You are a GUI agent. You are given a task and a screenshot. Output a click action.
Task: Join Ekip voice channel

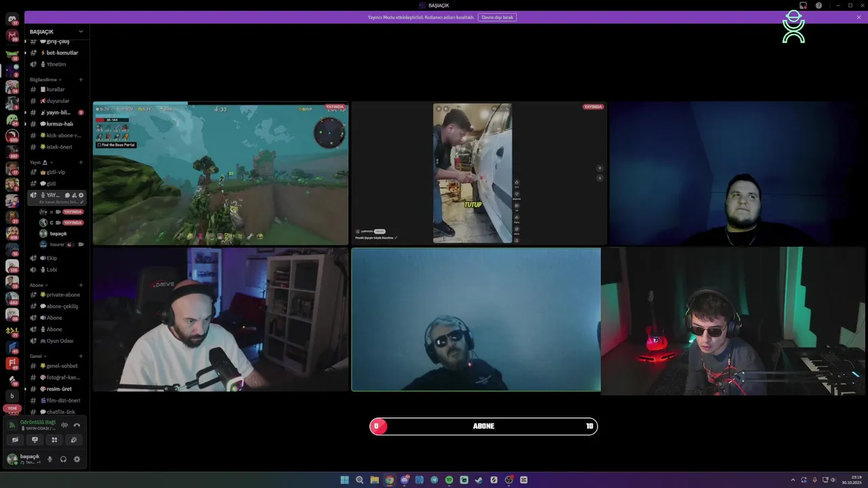click(x=56, y=258)
